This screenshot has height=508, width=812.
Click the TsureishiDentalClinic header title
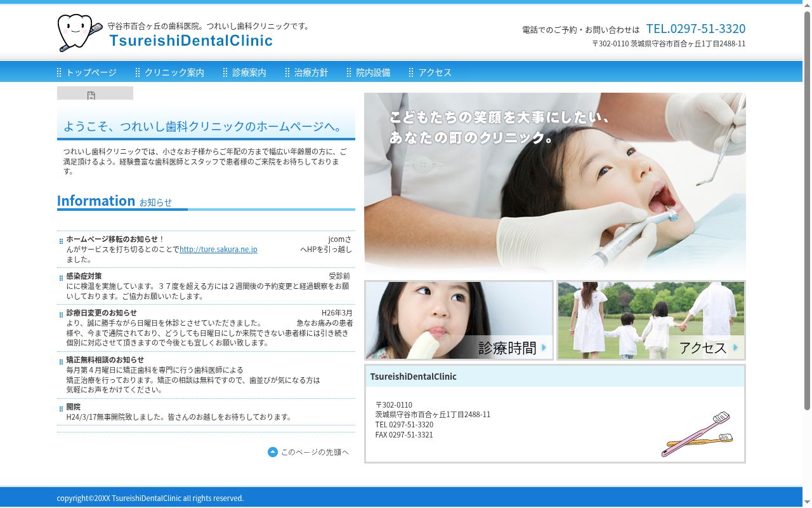(191, 41)
